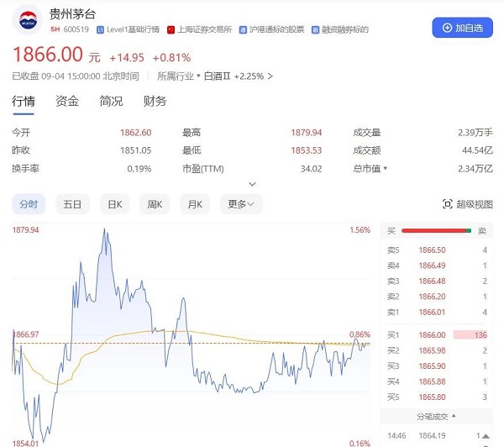Click the 买1 price 1866.00

point(432,335)
